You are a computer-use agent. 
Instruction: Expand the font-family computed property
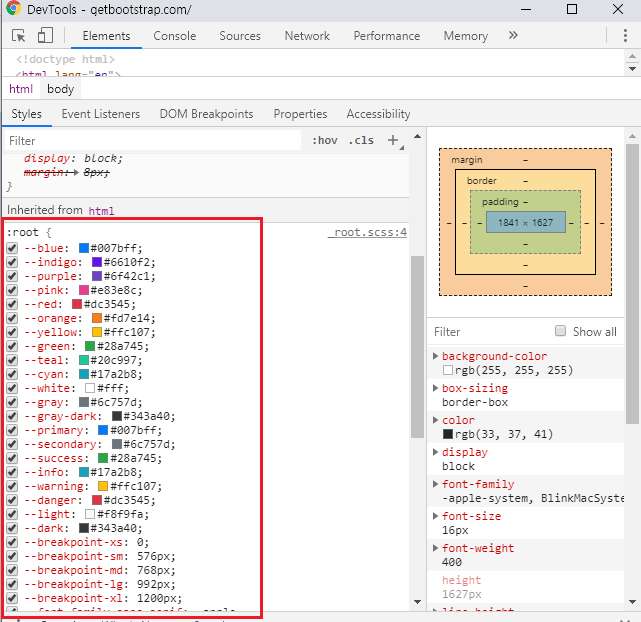[436, 484]
